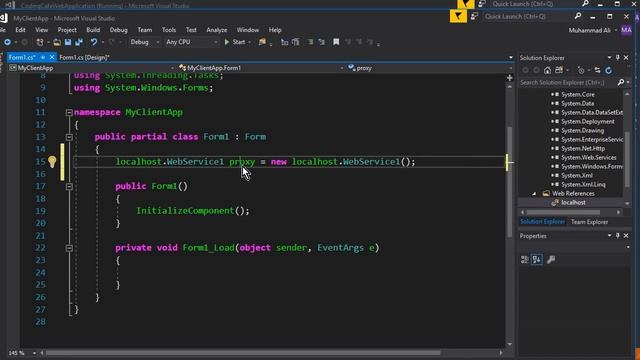
Task: Click the Properties Alphabetical sort icon
Action: point(537,260)
